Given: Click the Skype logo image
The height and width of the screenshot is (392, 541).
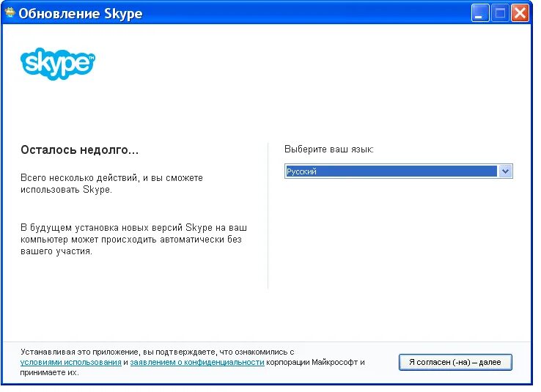Looking at the screenshot, I should 58,64.
